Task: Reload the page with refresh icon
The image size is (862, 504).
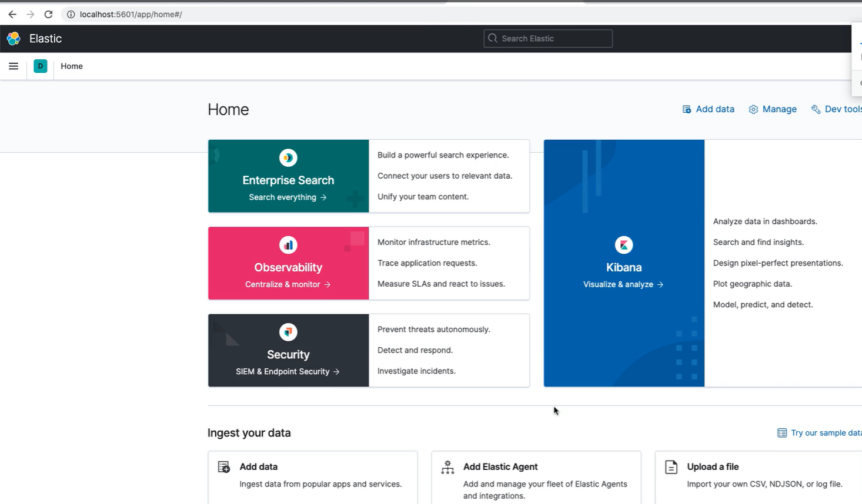Action: (49, 14)
